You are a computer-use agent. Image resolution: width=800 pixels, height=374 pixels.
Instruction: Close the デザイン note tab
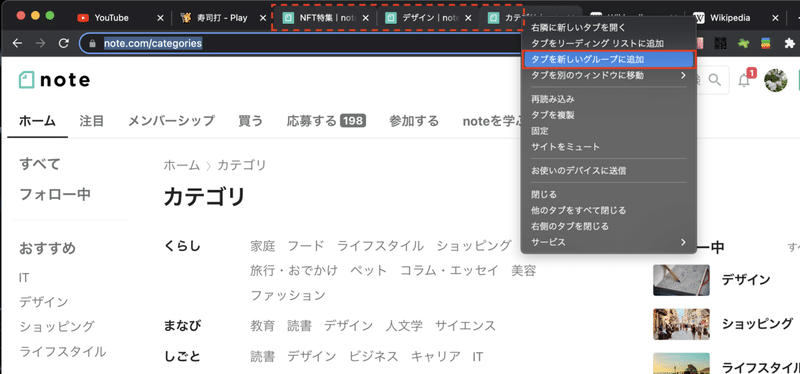(x=468, y=18)
